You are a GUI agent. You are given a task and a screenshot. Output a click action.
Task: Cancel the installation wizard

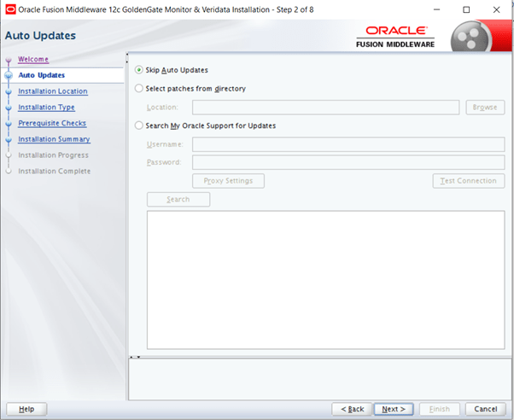tap(485, 409)
